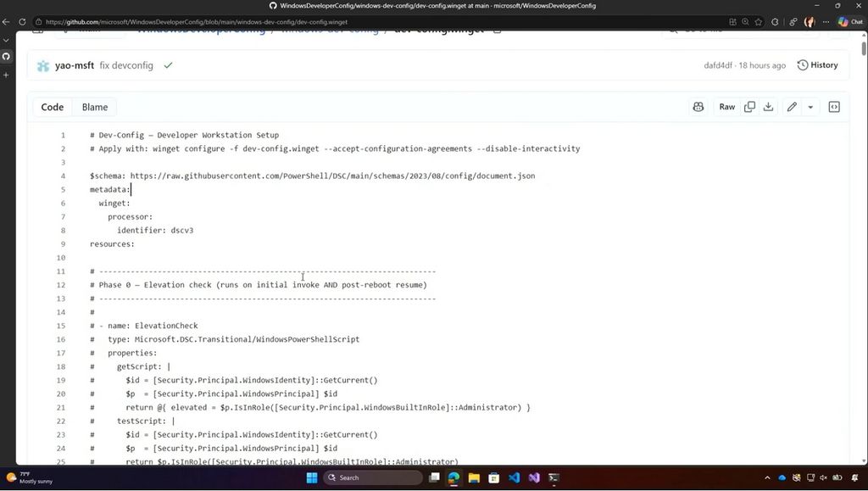The width and height of the screenshot is (868, 491).
Task: Click the taskbar Search box
Action: (373, 477)
